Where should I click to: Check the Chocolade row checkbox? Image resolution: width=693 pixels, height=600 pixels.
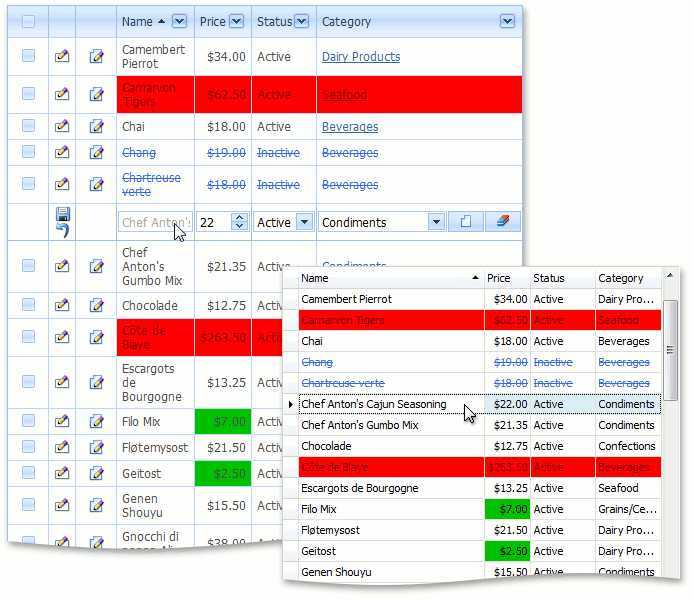coord(28,304)
